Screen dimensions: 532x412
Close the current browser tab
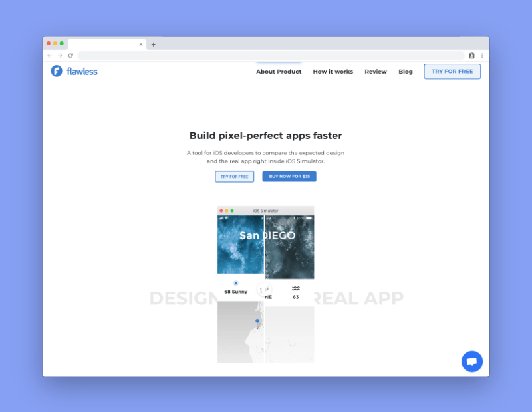point(140,45)
